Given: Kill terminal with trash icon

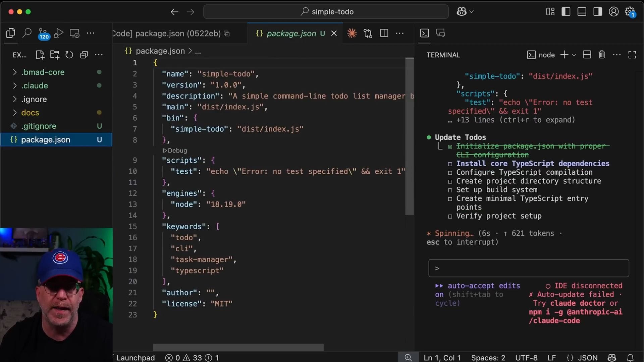Looking at the screenshot, I should click(x=602, y=55).
